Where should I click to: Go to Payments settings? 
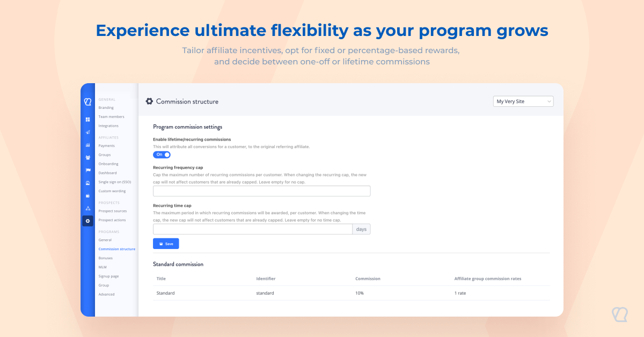[106, 145]
